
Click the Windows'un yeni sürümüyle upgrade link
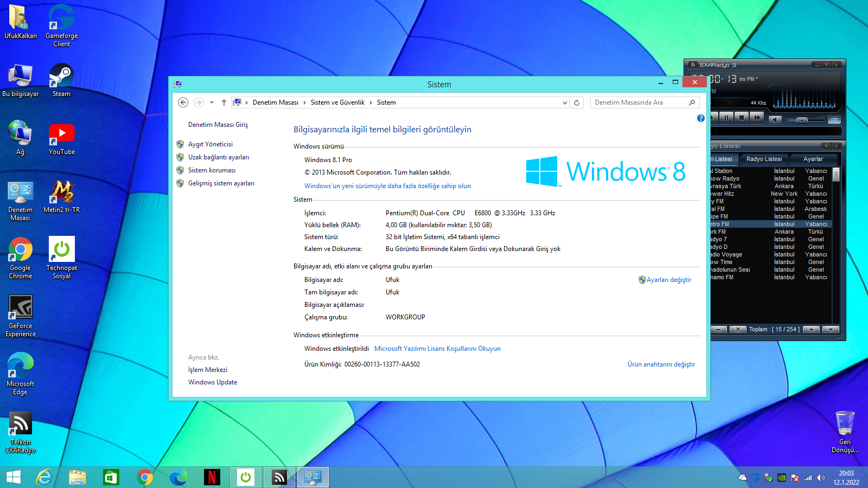[x=387, y=186]
